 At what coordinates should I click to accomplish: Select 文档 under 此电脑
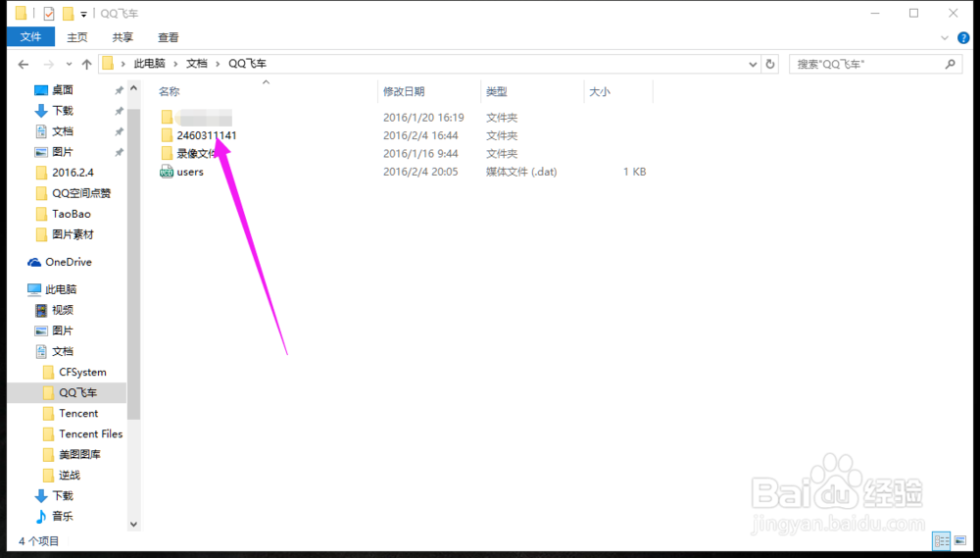pos(63,351)
